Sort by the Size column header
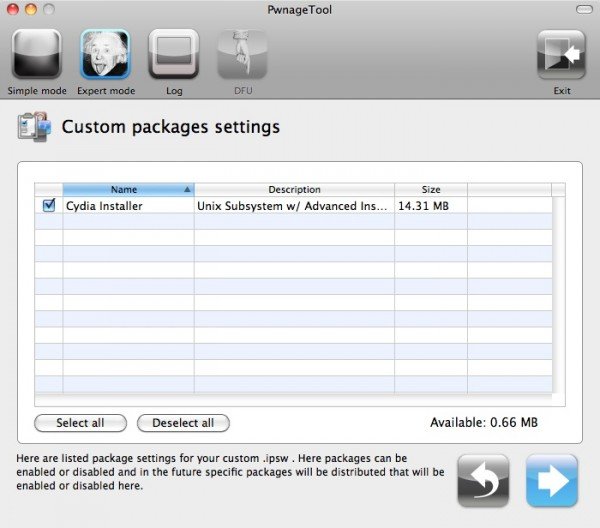 431,189
